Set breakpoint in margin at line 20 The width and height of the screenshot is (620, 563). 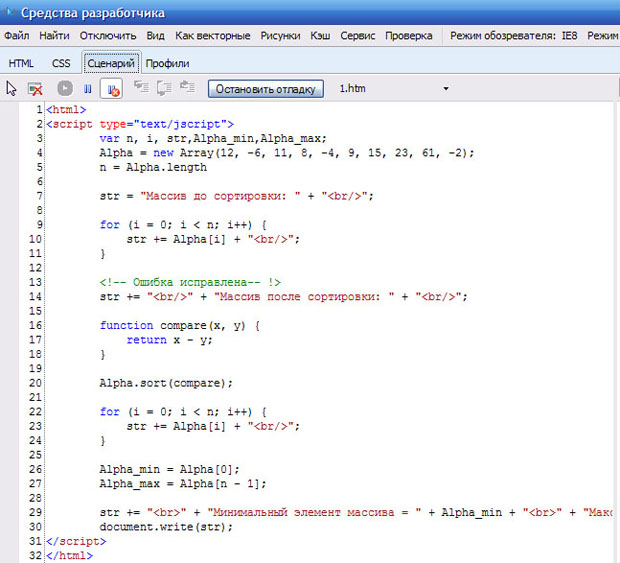click(x=9, y=383)
